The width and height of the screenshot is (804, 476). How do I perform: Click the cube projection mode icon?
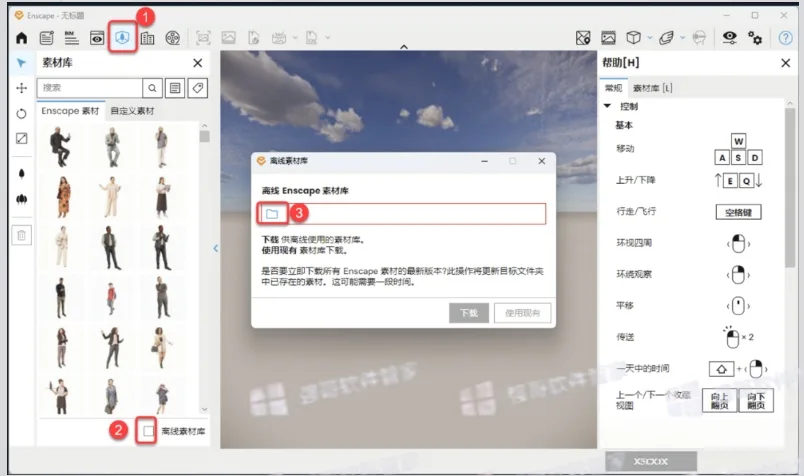click(x=634, y=37)
